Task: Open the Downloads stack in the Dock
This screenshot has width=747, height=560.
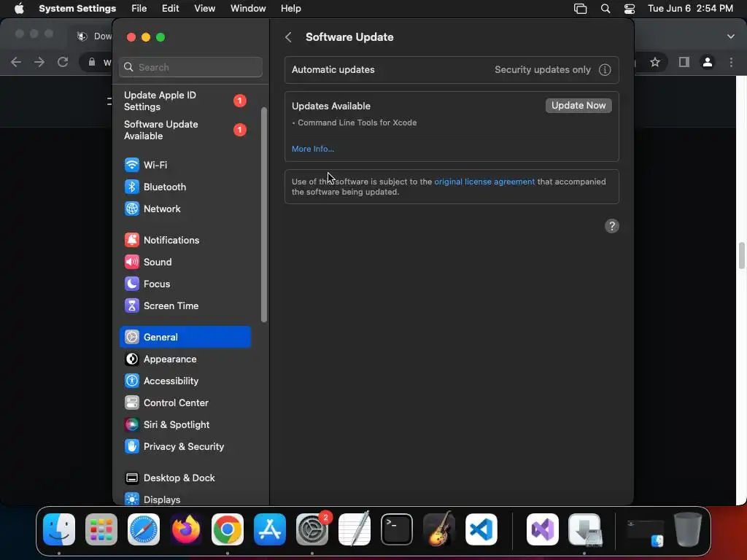Action: [585, 529]
